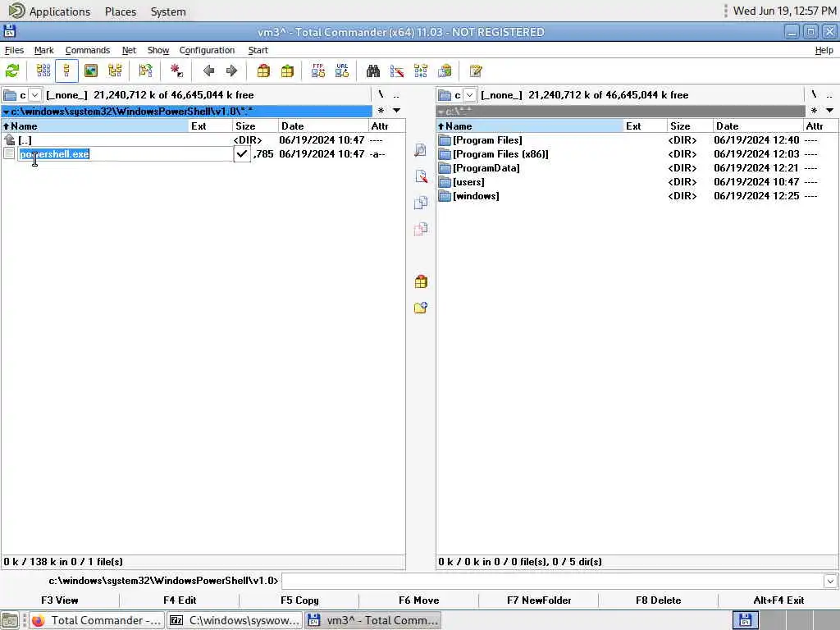
Task: Go to left panel root with backslash button
Action: (381, 95)
